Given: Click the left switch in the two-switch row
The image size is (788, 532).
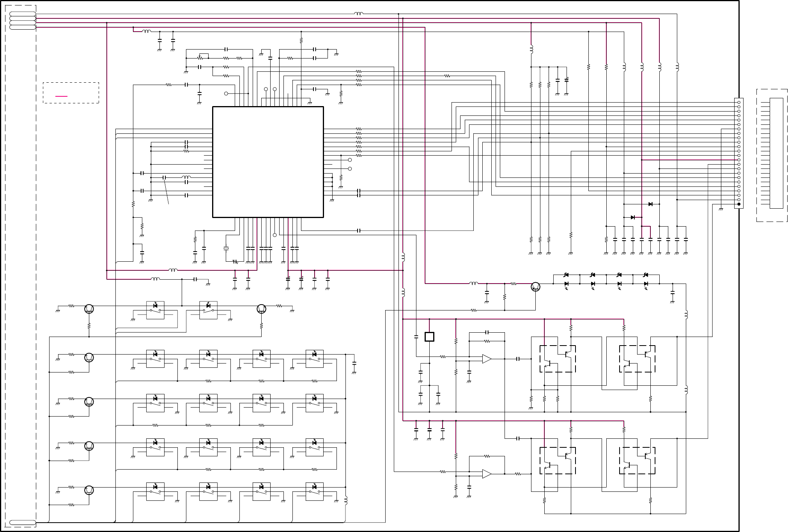Looking at the screenshot, I should coord(155,310).
